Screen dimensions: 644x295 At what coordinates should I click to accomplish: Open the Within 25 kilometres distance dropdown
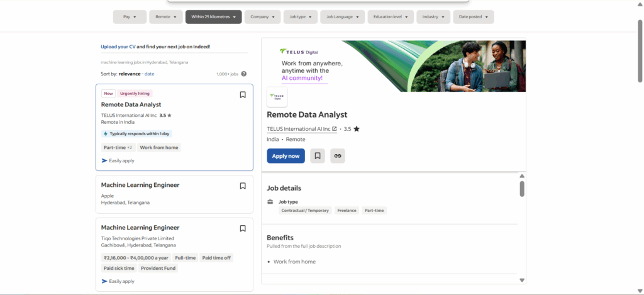213,17
